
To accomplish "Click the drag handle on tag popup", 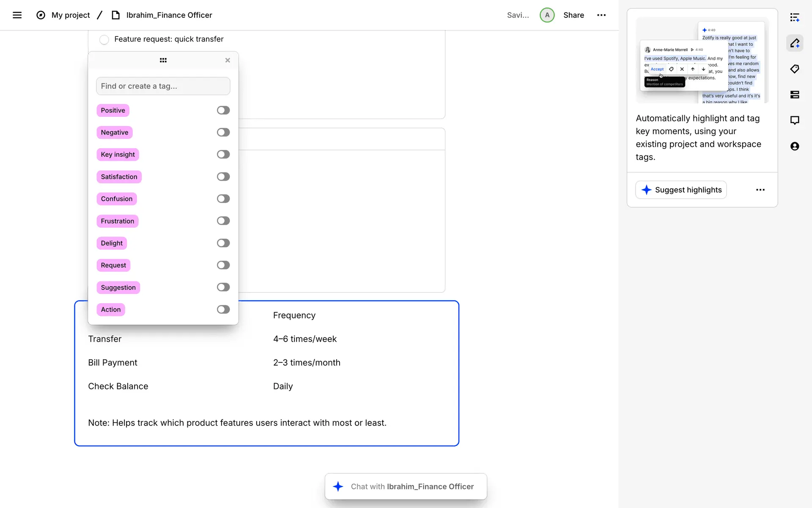I will click(x=163, y=61).
